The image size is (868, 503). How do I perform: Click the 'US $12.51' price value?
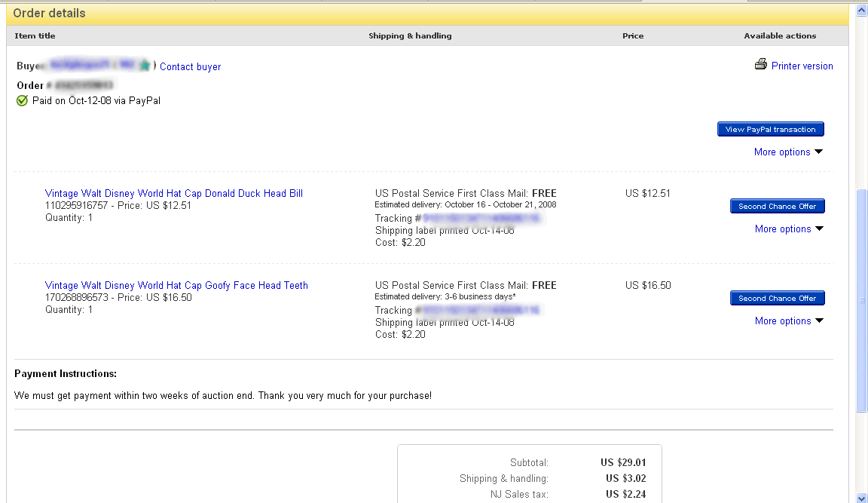648,193
